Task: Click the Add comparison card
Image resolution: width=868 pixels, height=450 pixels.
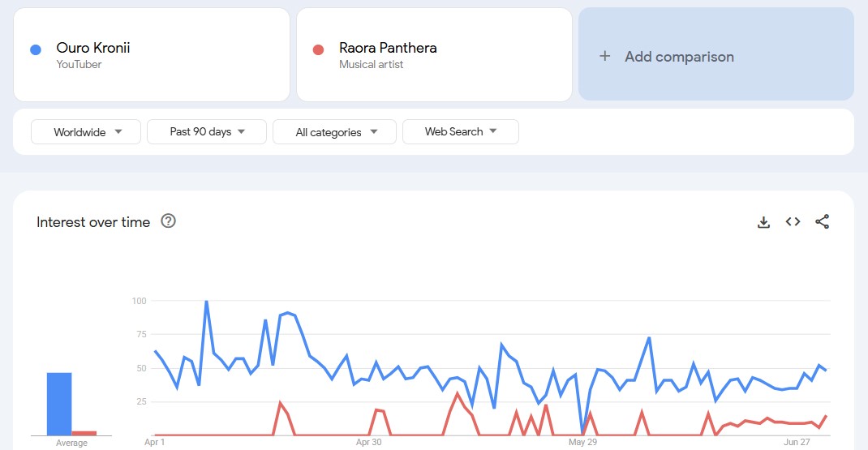Action: [715, 54]
